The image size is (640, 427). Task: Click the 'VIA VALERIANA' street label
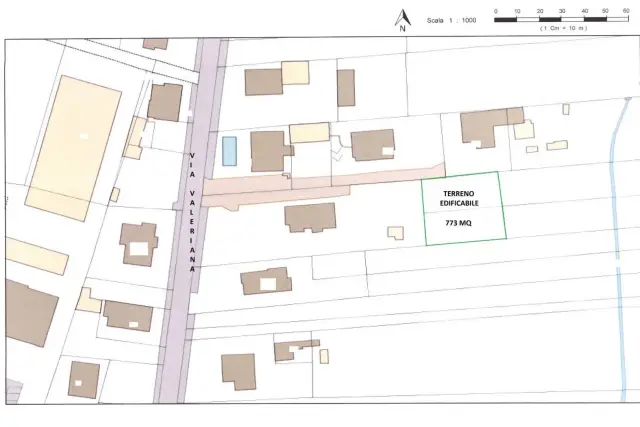pyautogui.click(x=192, y=212)
